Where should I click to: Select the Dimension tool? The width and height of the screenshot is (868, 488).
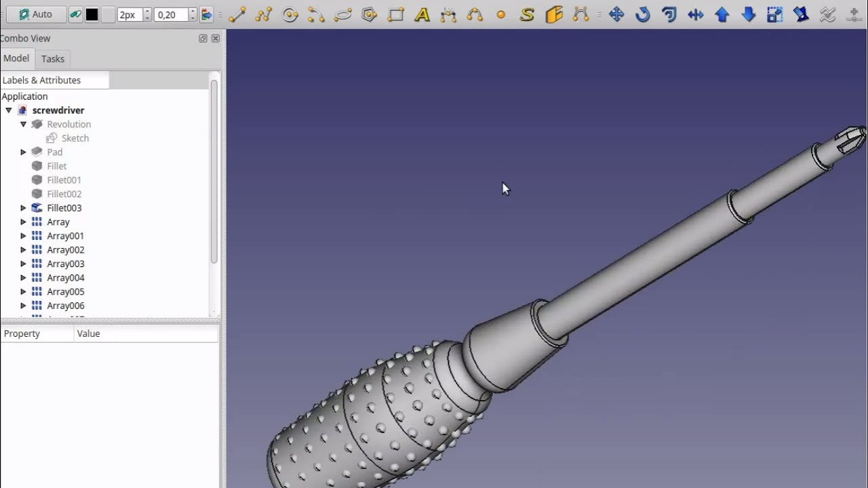(448, 14)
